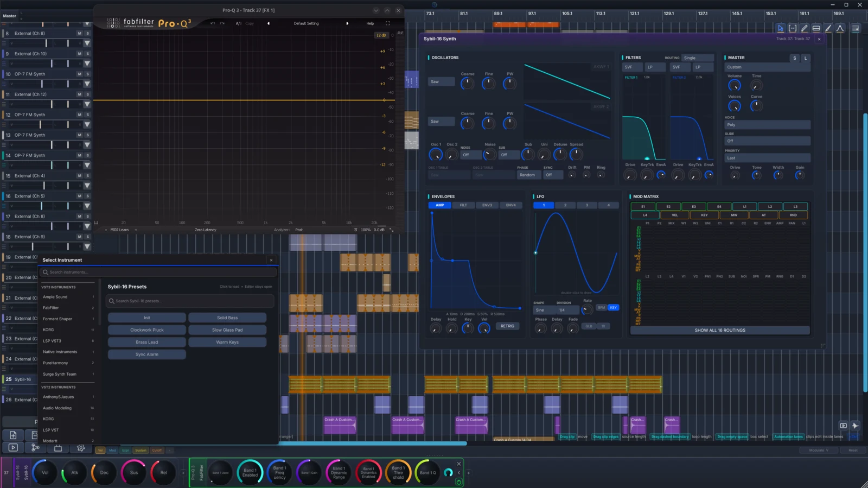This screenshot has width=868, height=488.
Task: Select LFO tab 4
Action: [x=608, y=205]
